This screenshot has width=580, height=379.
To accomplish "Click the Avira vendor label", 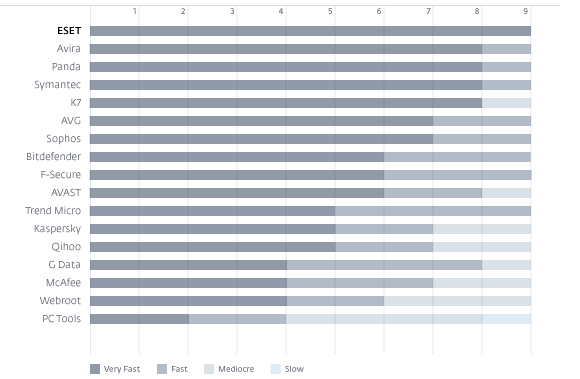I will [68, 49].
